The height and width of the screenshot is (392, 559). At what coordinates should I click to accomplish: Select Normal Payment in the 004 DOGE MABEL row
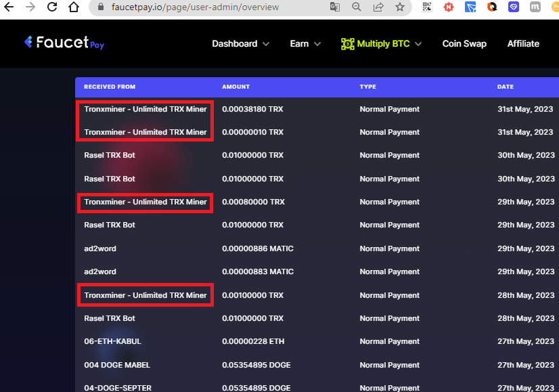pos(389,365)
